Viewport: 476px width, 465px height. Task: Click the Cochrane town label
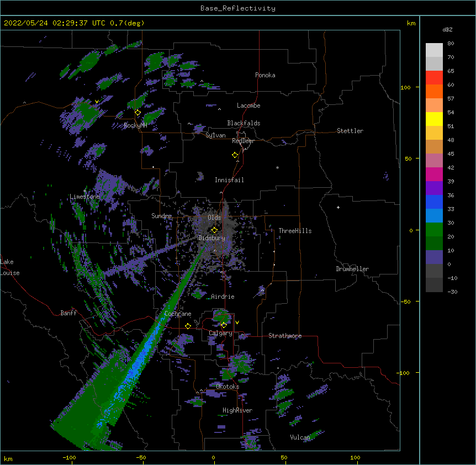click(x=178, y=314)
